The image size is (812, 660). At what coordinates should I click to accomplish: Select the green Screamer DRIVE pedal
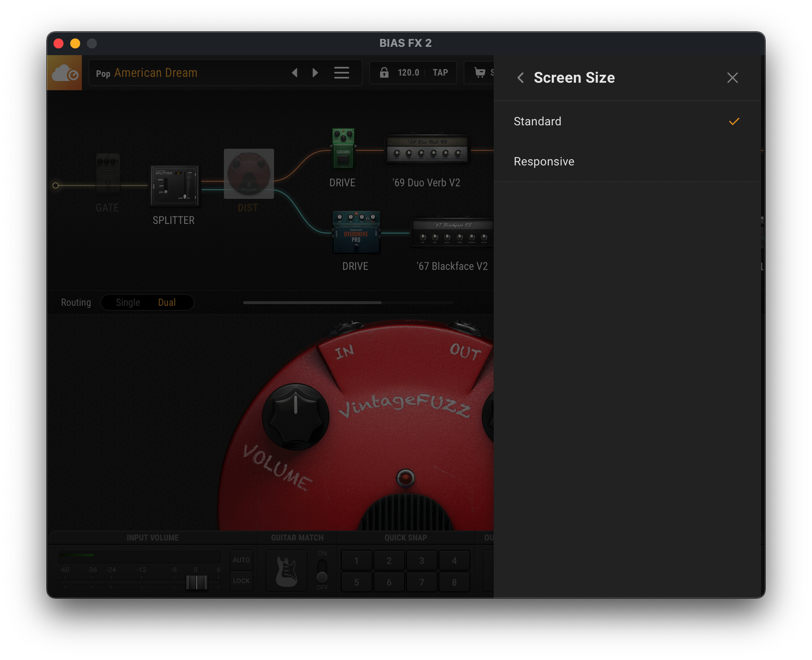click(343, 148)
